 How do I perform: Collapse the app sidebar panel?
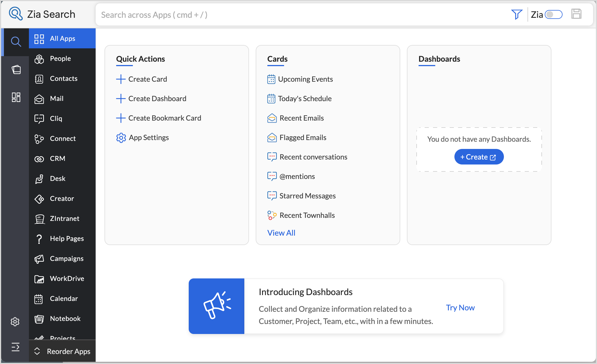coord(15,347)
